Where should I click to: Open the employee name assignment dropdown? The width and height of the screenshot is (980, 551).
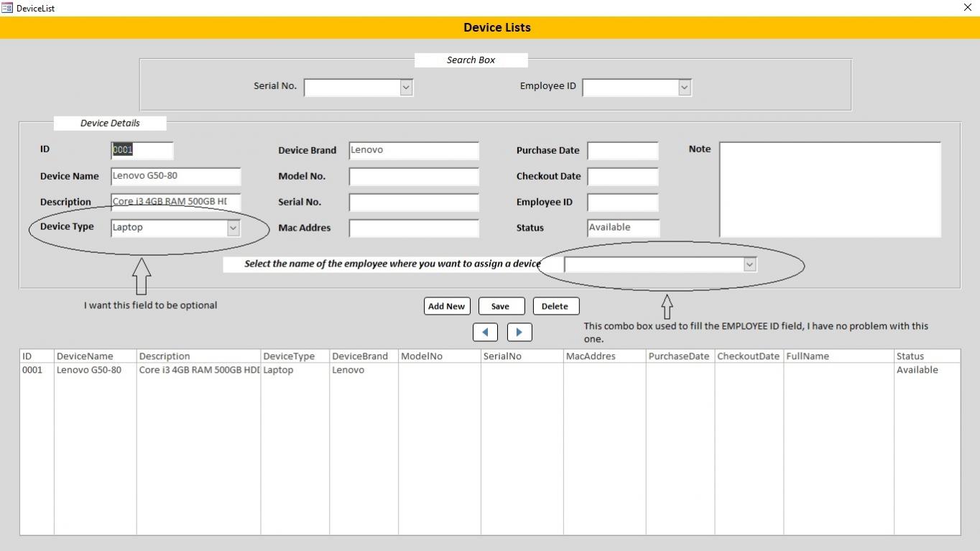[x=749, y=264]
